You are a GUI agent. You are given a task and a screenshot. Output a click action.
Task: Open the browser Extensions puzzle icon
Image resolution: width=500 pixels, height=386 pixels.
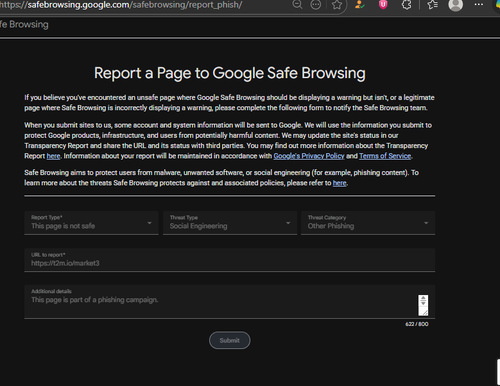pyautogui.click(x=406, y=4)
